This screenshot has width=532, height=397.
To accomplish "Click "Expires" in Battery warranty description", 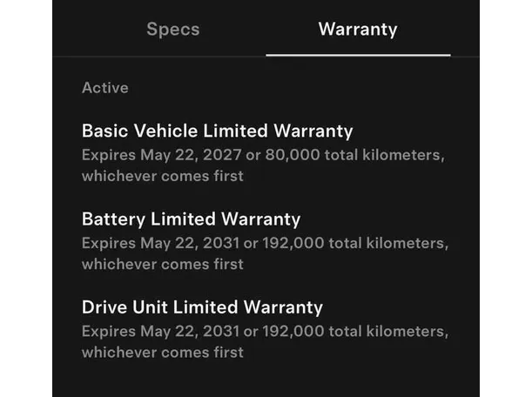I will (x=108, y=244).
